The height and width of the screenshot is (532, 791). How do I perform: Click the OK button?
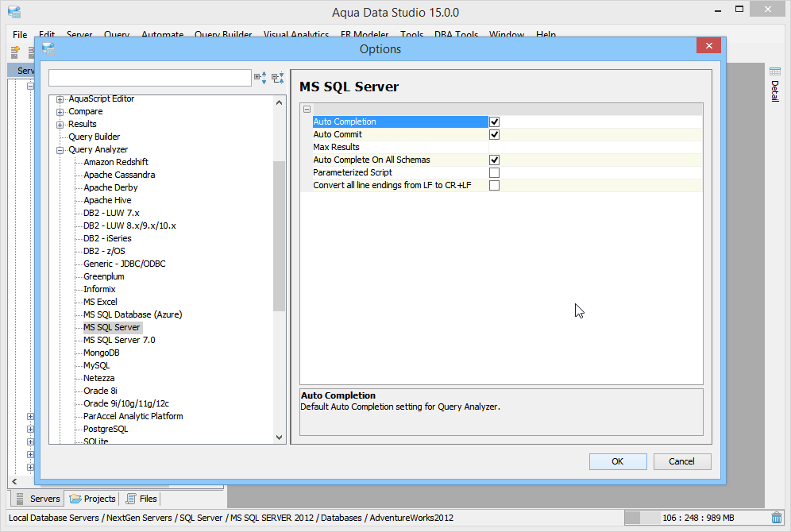(617, 461)
